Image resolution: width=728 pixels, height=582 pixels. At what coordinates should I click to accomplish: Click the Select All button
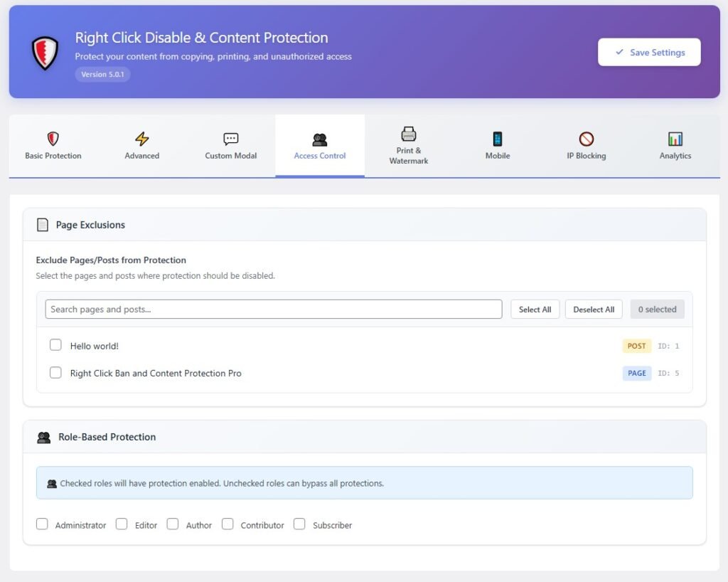(535, 309)
